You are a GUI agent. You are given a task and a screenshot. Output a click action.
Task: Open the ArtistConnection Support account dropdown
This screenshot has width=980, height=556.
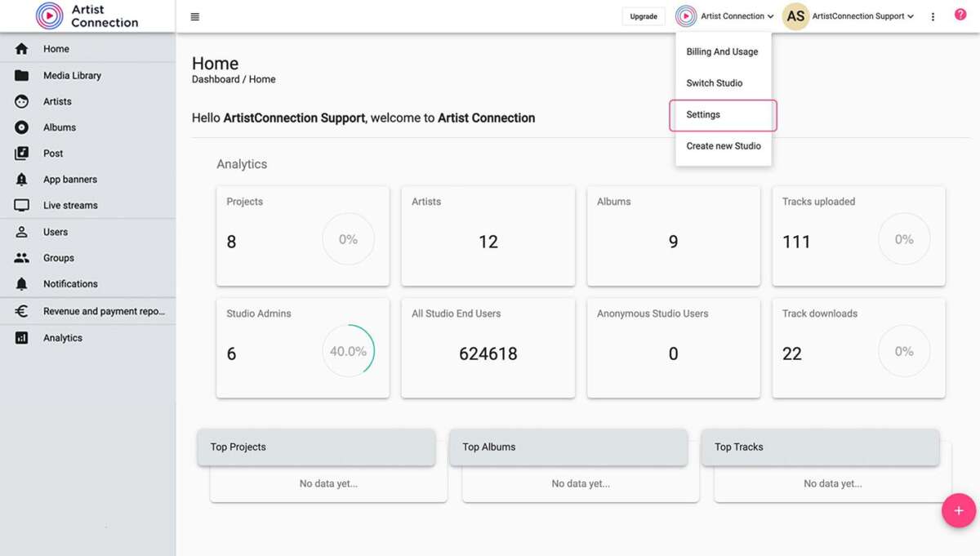click(x=849, y=16)
